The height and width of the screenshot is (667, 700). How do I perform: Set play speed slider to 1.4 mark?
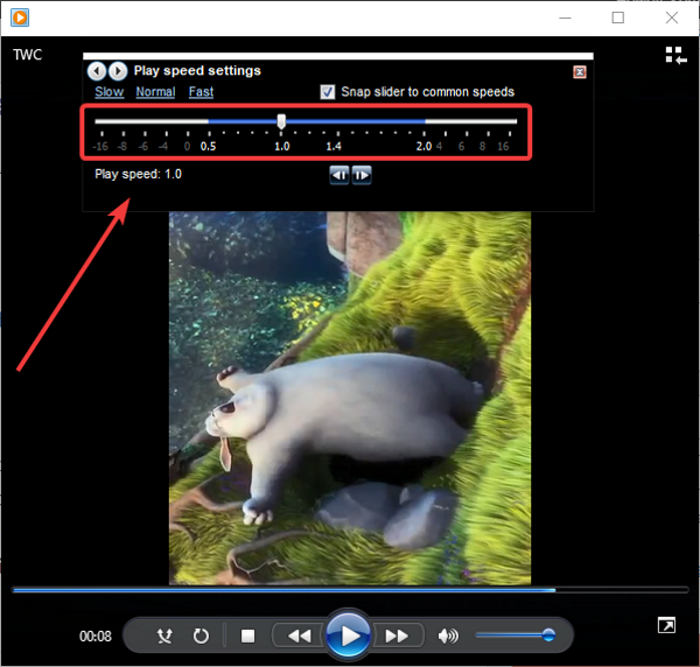[338, 121]
